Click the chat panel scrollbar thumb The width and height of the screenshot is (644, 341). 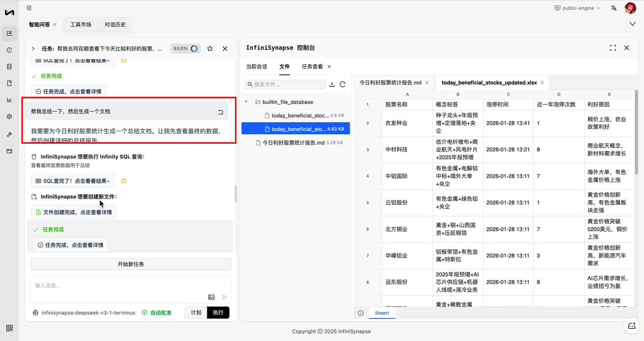[235, 194]
